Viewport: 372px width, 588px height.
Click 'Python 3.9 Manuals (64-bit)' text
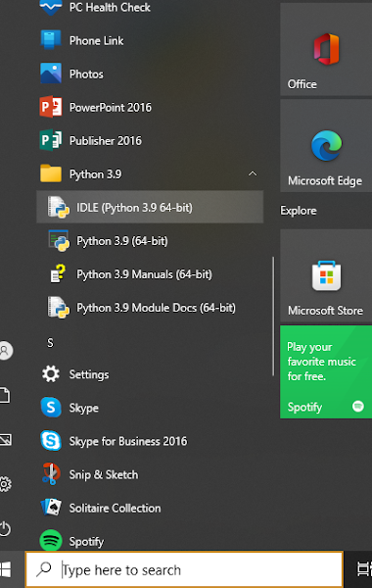(x=144, y=274)
